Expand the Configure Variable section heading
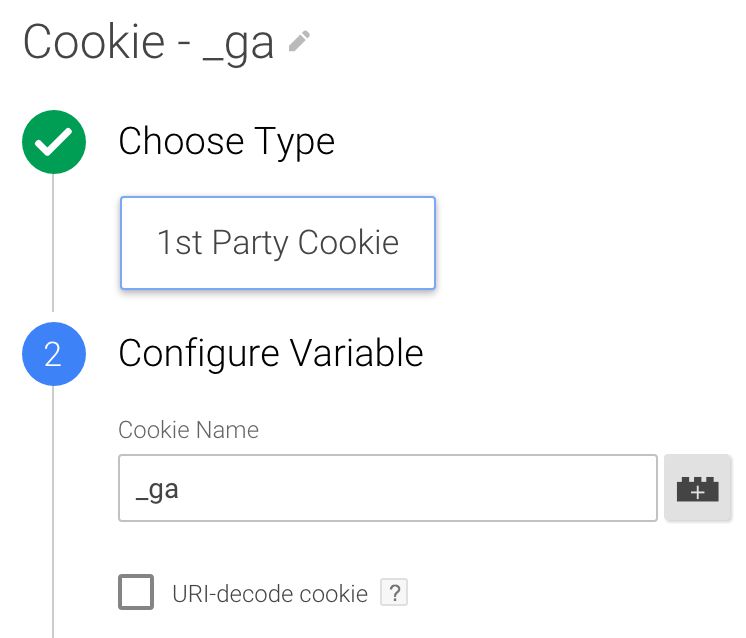Viewport: 746px width, 638px height. pyautogui.click(x=271, y=353)
